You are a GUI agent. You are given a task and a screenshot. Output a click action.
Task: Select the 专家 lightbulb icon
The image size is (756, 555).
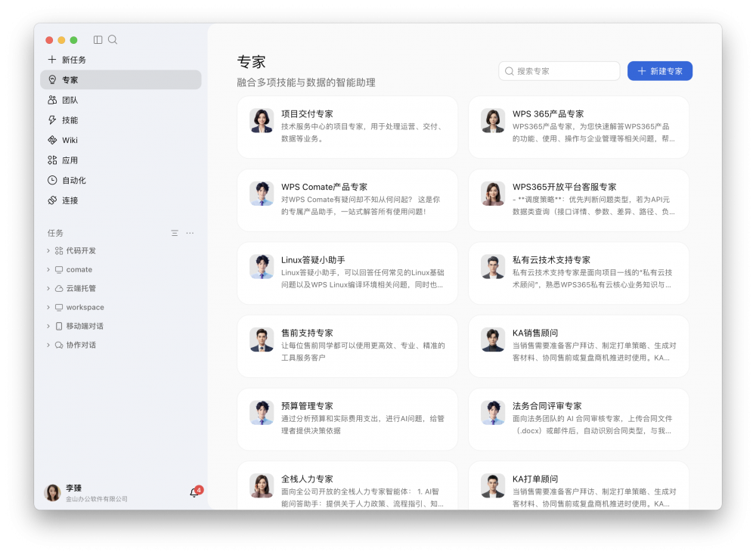coord(52,79)
